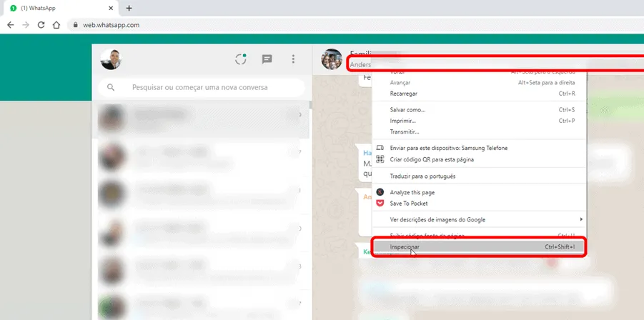The height and width of the screenshot is (320, 644).
Task: Choose 'Avançar' in the context menu
Action: pyautogui.click(x=479, y=82)
